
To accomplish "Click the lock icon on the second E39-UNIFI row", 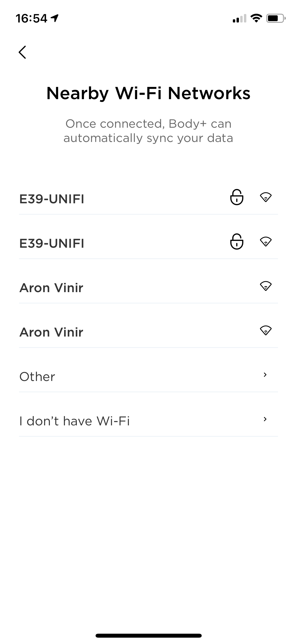I will (237, 242).
